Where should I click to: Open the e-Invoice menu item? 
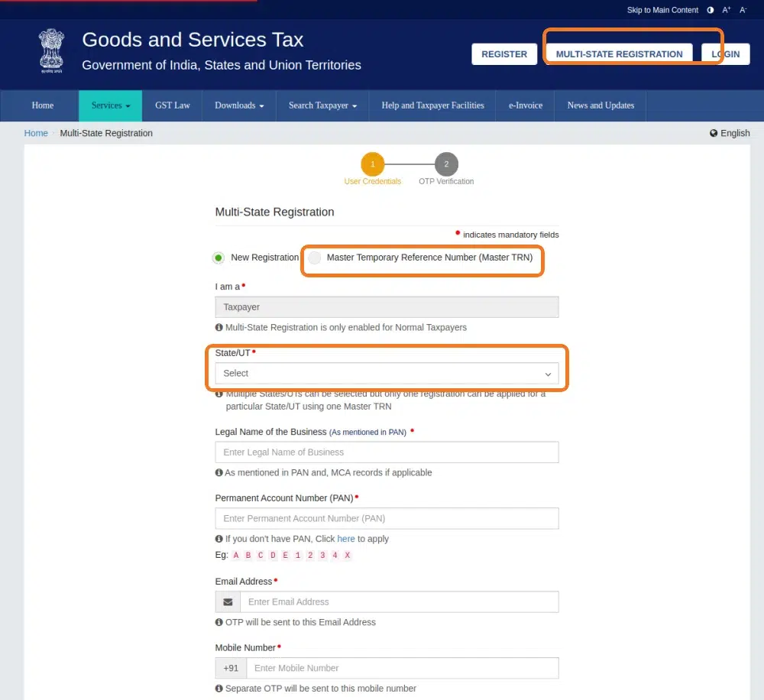point(526,105)
